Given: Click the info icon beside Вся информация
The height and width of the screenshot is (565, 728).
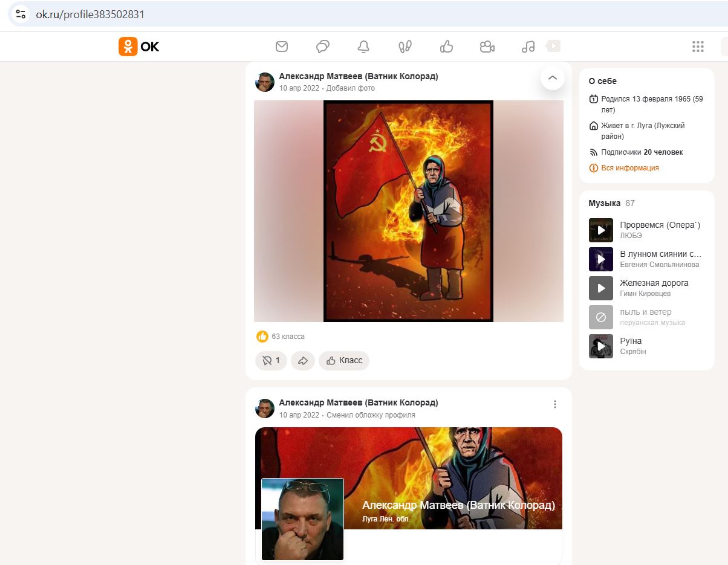Looking at the screenshot, I should (593, 168).
